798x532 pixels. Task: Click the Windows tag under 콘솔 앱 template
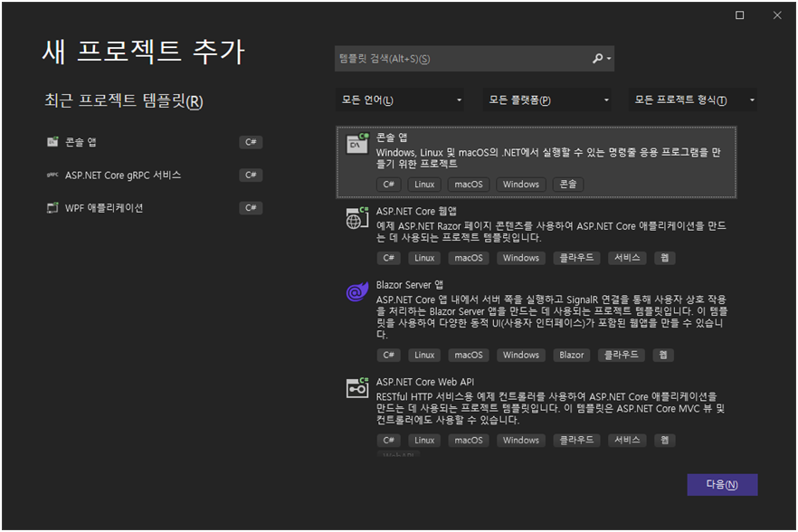tap(521, 185)
